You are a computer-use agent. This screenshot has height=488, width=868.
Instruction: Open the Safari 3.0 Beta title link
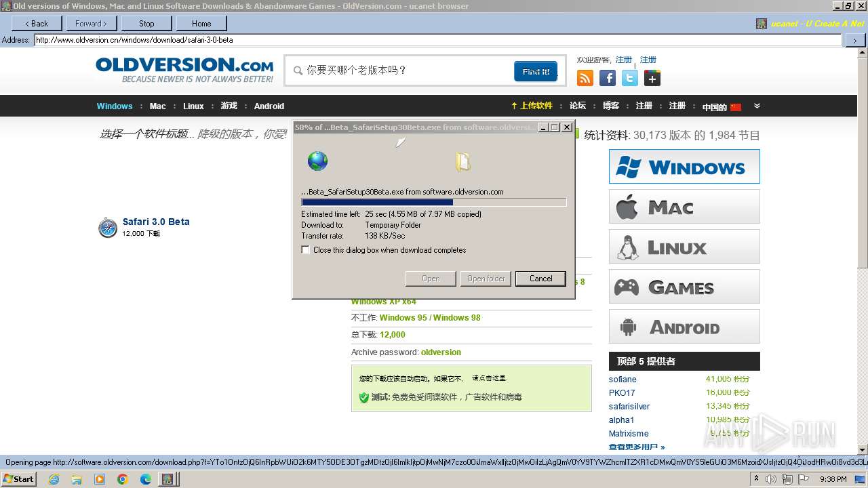(156, 222)
